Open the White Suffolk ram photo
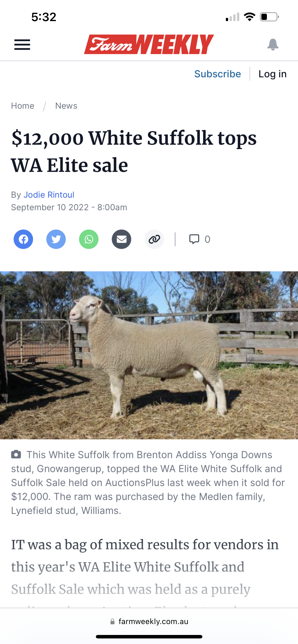298x644 pixels. (149, 355)
